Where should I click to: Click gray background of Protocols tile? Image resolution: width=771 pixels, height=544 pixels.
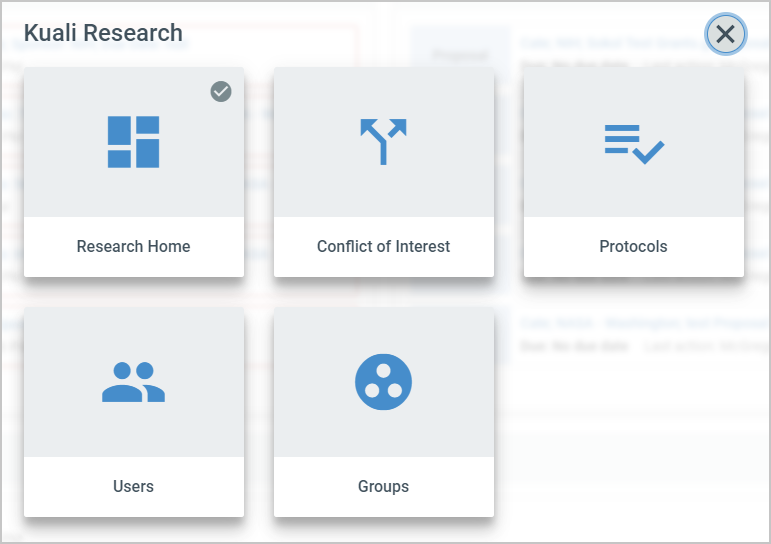[565, 192]
